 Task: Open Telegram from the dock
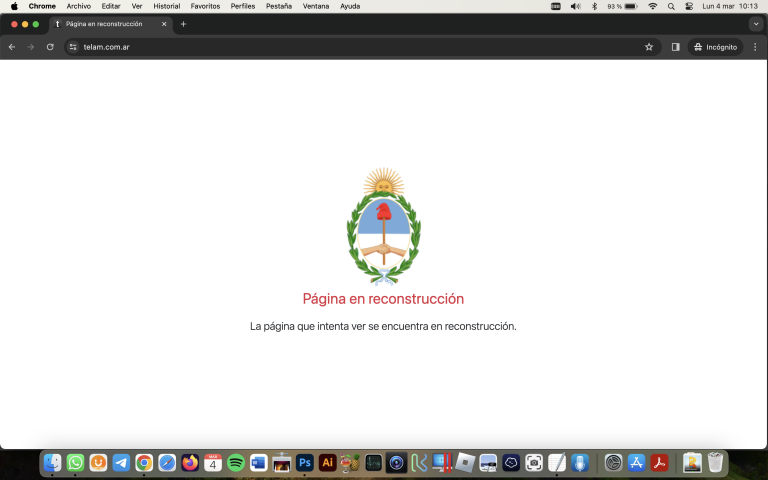tap(121, 462)
